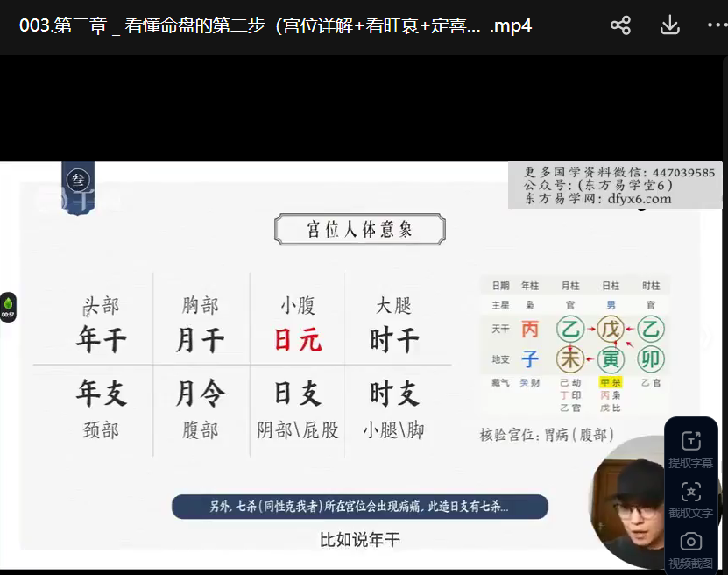Take a screenshot with the 视频截图 camera icon
This screenshot has width=728, height=575.
tap(690, 548)
